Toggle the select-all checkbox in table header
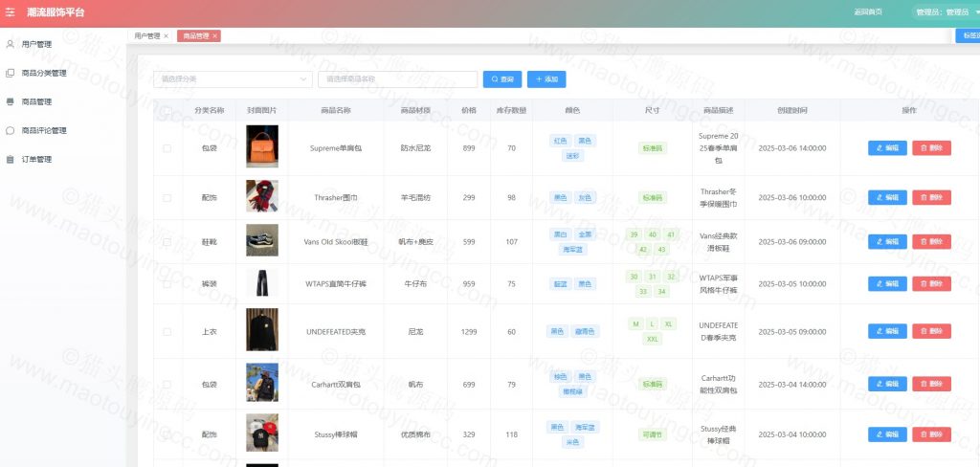 pyautogui.click(x=167, y=111)
